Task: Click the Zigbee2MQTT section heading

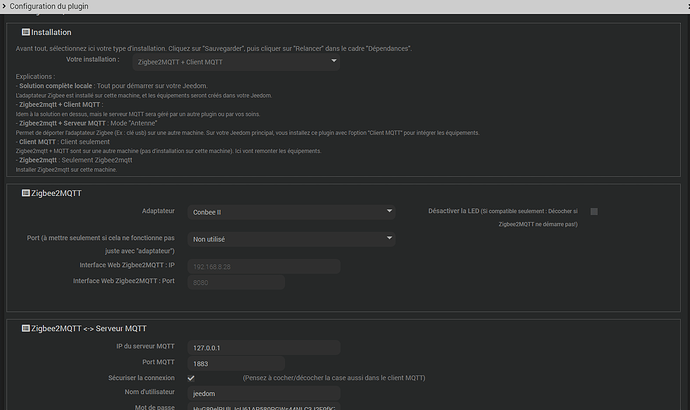Action: click(x=60, y=193)
